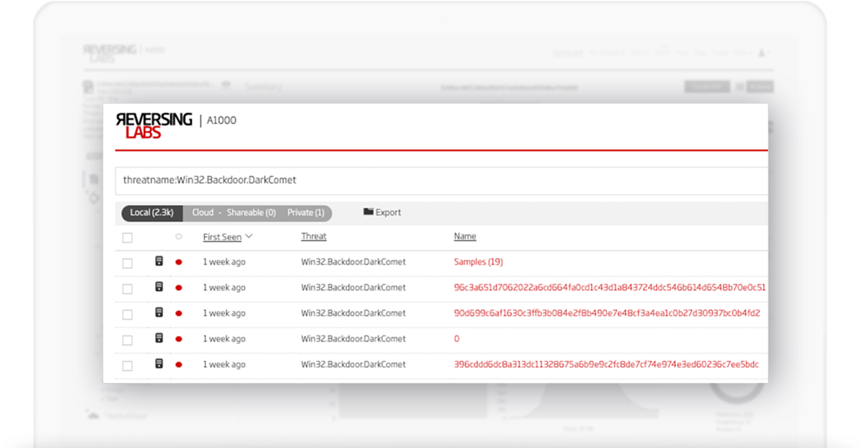Click the ReversingLabs logo
This screenshot has height=448, width=868.
[x=154, y=126]
